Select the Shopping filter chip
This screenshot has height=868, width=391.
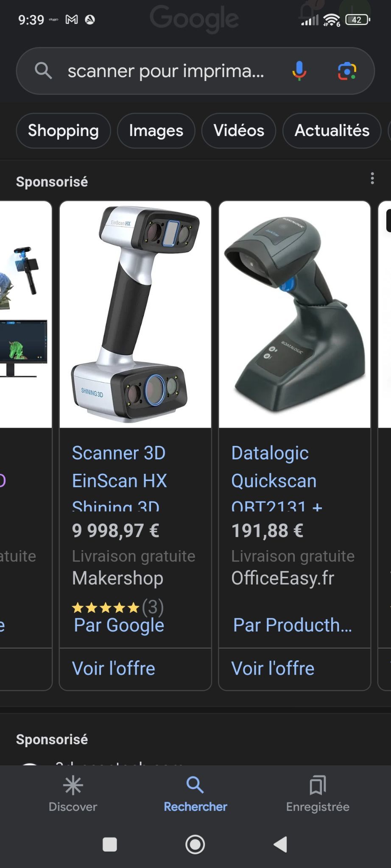pyautogui.click(x=63, y=131)
